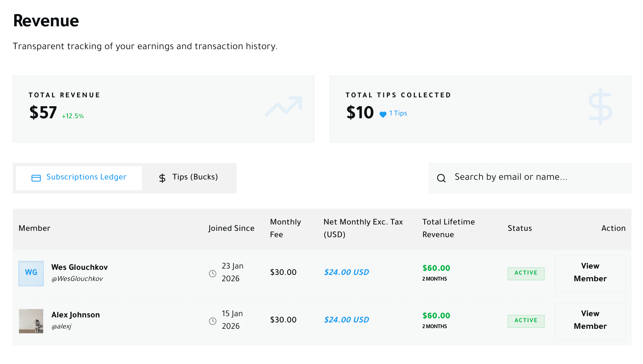Select the magnifying glass search icon

(441, 178)
